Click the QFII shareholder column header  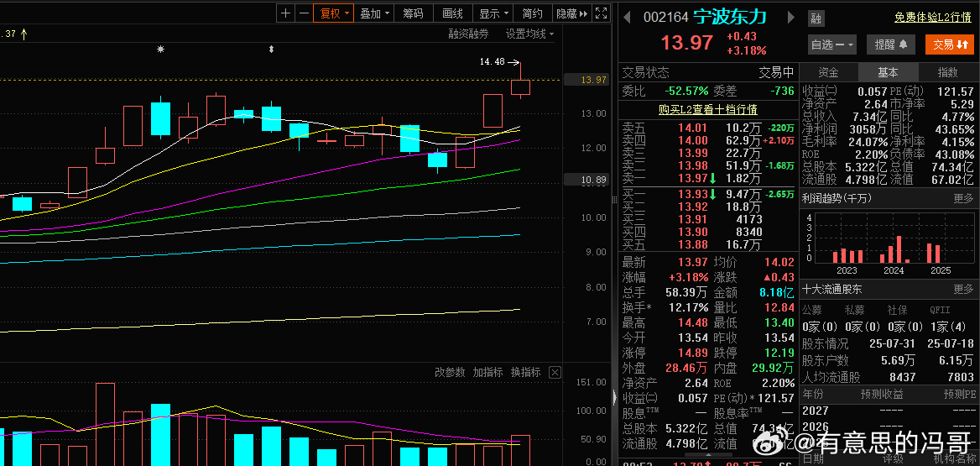click(941, 311)
